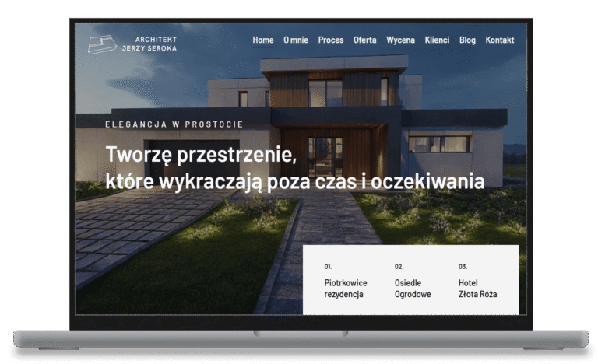Image resolution: width=598 pixels, height=364 pixels.
Task: Click project number 01.
Action: click(328, 267)
